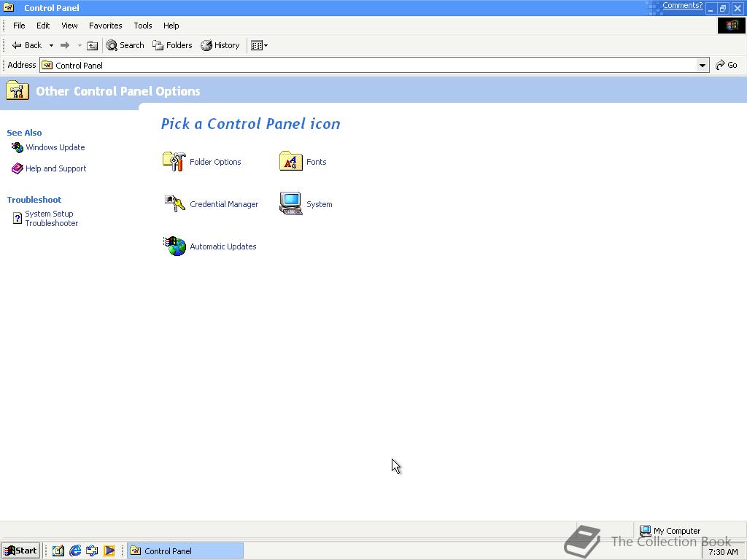This screenshot has height=560, width=747.
Task: Click the Forward arrow button
Action: click(65, 45)
